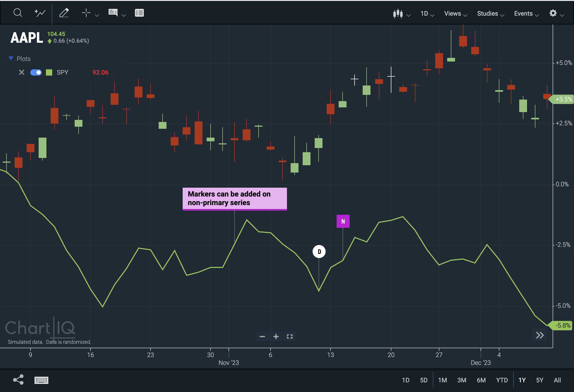Screen dimensions: 574x392
Task: Set range to 6M
Action: (x=481, y=380)
